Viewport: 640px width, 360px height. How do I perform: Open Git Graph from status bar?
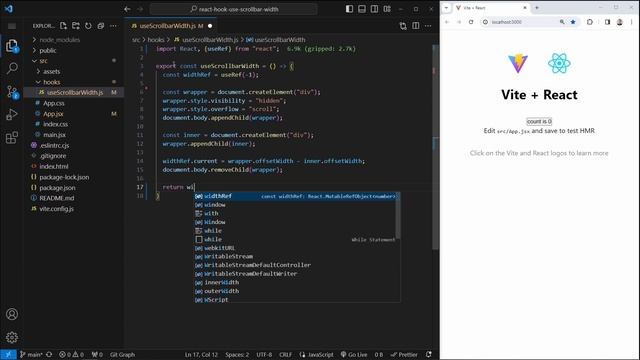[x=122, y=355]
